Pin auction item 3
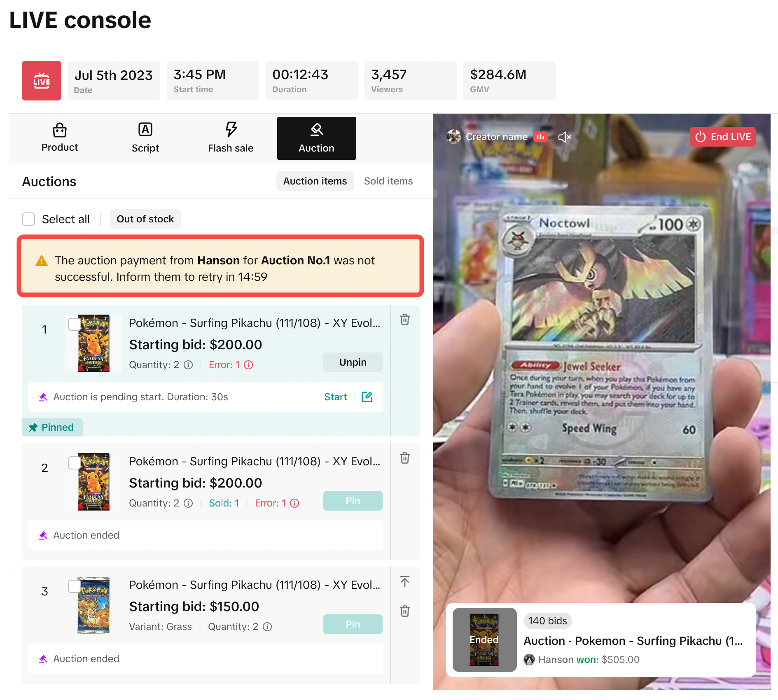Image resolution: width=778 pixels, height=700 pixels. (353, 624)
